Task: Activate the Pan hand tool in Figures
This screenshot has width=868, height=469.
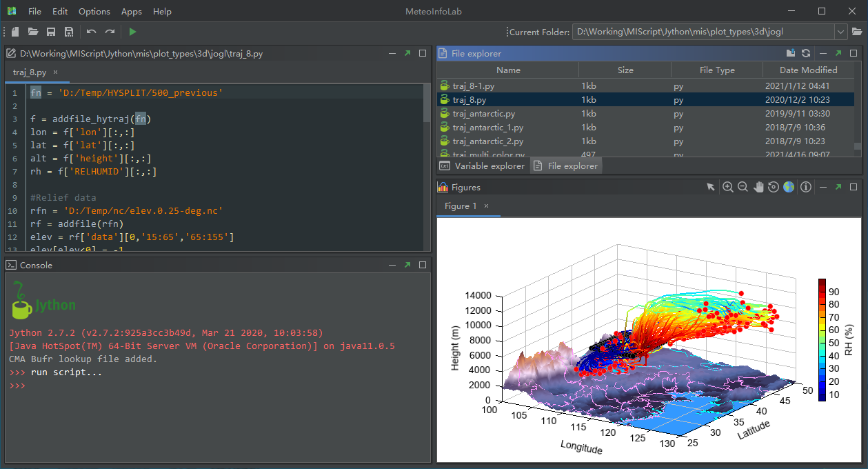Action: tap(758, 188)
